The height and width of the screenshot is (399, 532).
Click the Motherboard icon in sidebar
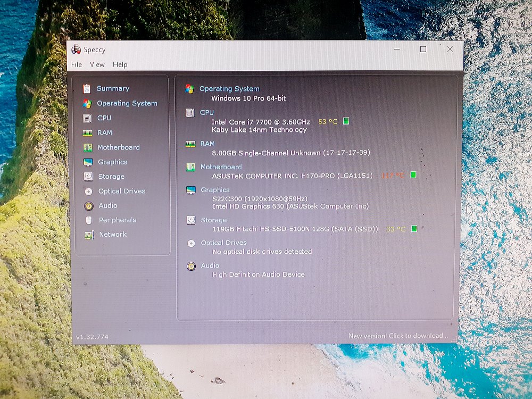click(x=88, y=147)
